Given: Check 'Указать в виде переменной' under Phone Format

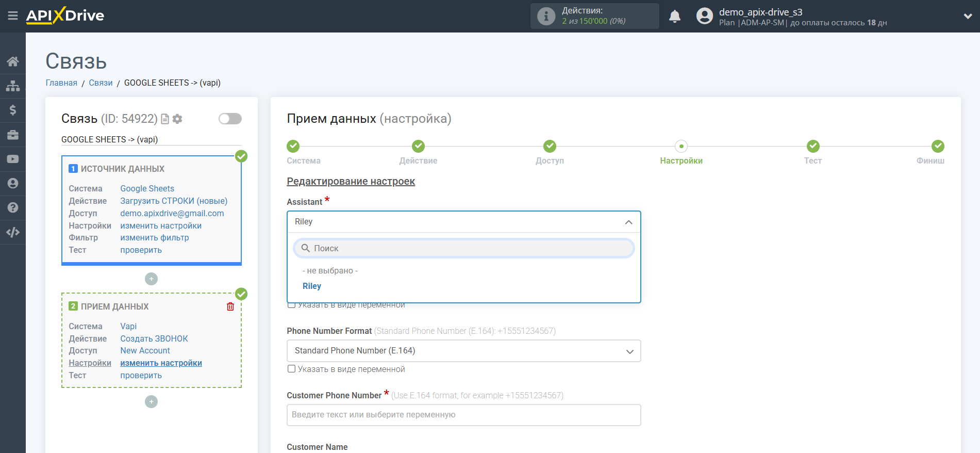Looking at the screenshot, I should pyautogui.click(x=291, y=369).
